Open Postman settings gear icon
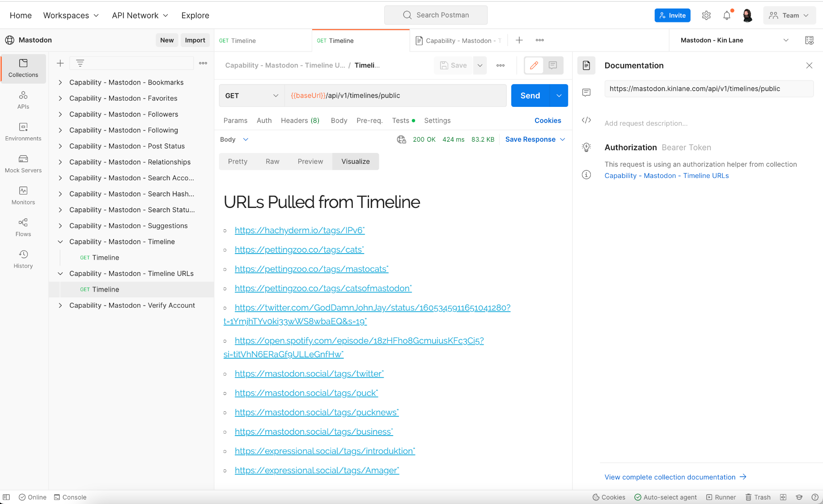The height and width of the screenshot is (504, 823). click(x=706, y=16)
